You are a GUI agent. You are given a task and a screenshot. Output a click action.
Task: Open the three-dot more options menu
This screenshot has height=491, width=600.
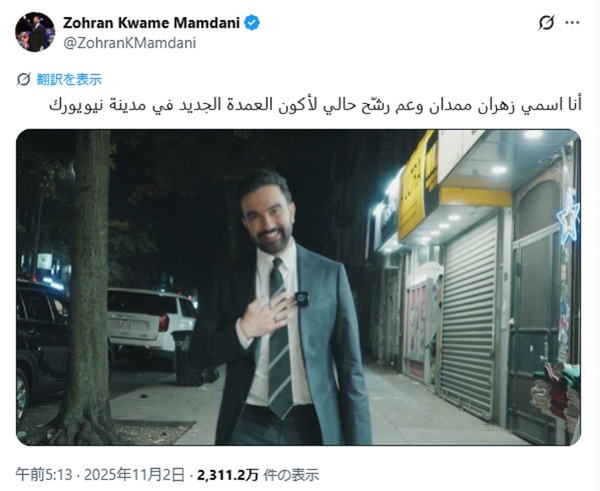click(x=572, y=23)
